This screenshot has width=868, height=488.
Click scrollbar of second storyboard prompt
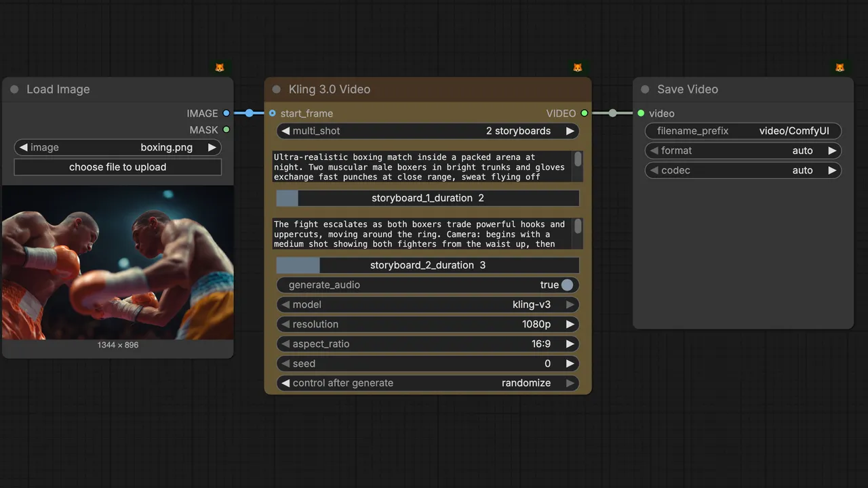click(578, 226)
